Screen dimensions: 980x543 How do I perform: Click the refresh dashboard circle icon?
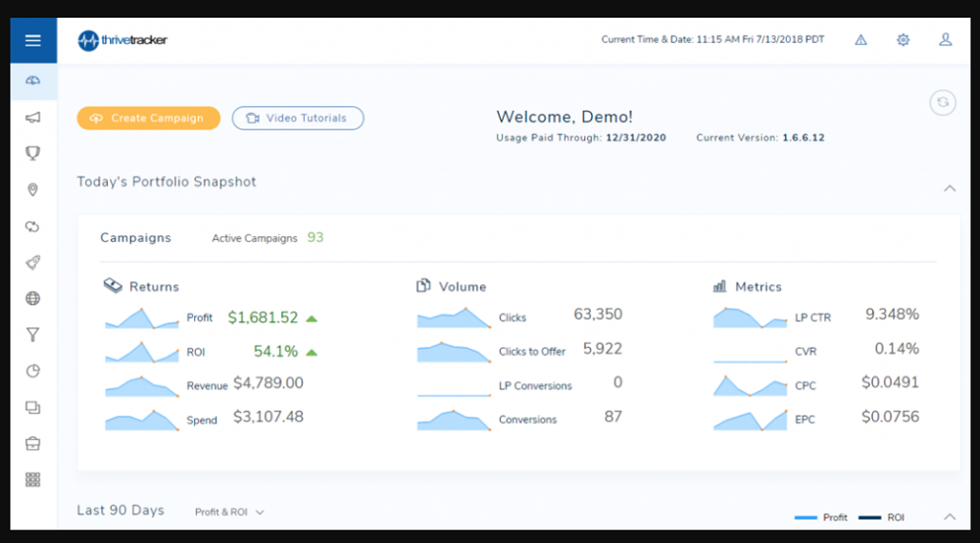pyautogui.click(x=943, y=103)
